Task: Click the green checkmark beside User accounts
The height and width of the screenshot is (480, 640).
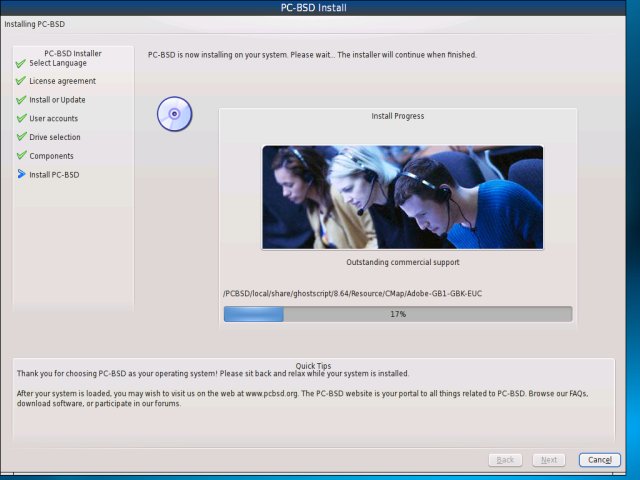Action: tap(21, 118)
